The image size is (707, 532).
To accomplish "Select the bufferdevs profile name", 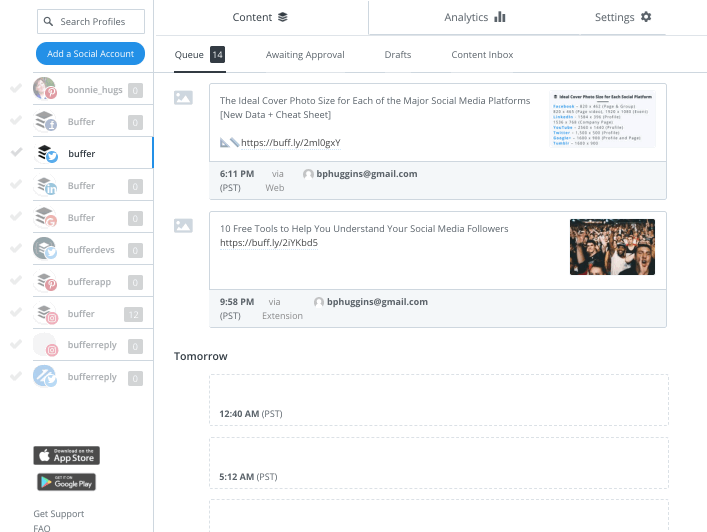I will click(91, 250).
